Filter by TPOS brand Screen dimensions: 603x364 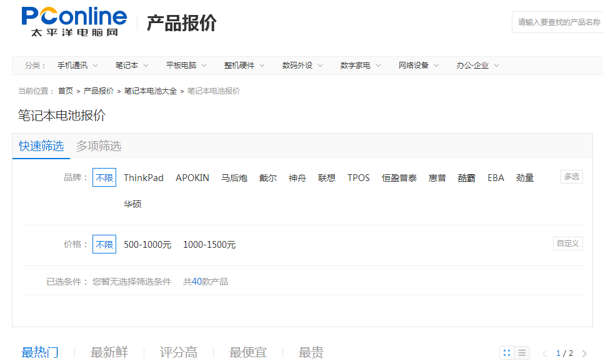(x=359, y=178)
